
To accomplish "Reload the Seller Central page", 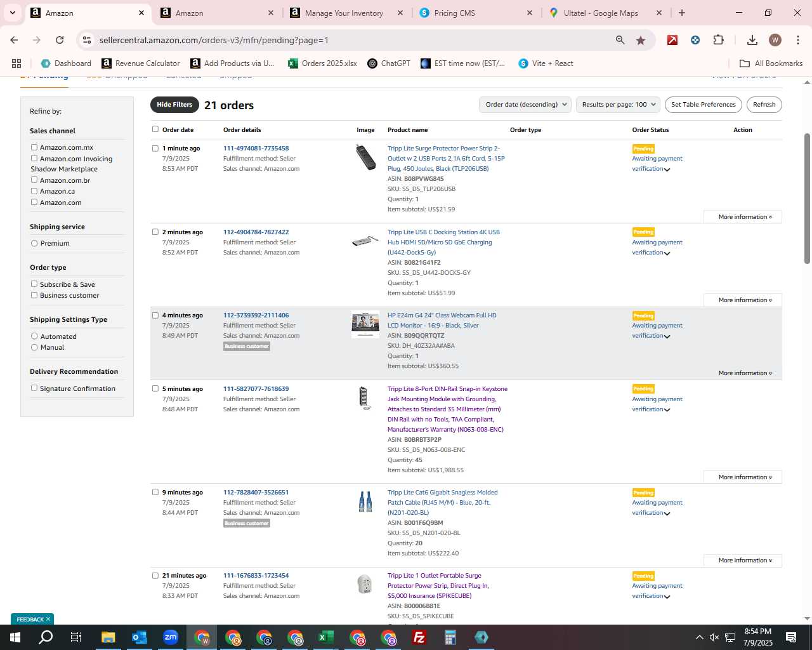I will coord(60,40).
